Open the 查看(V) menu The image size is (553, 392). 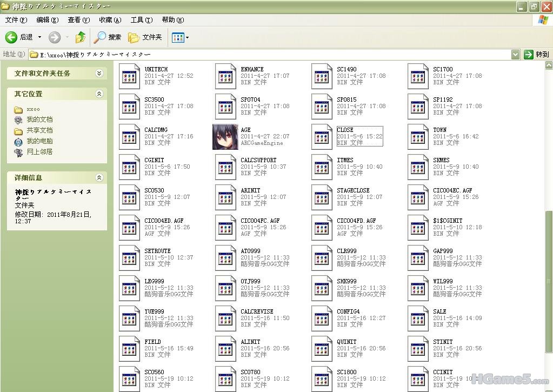[x=78, y=20]
